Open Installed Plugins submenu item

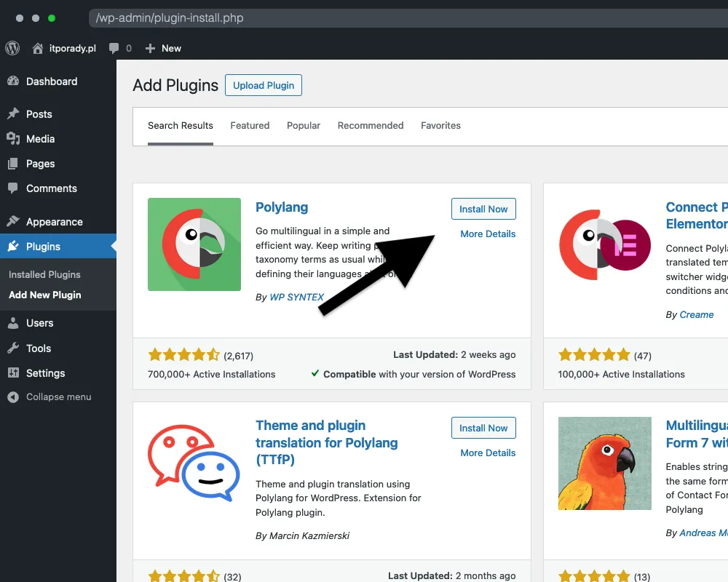(x=44, y=275)
